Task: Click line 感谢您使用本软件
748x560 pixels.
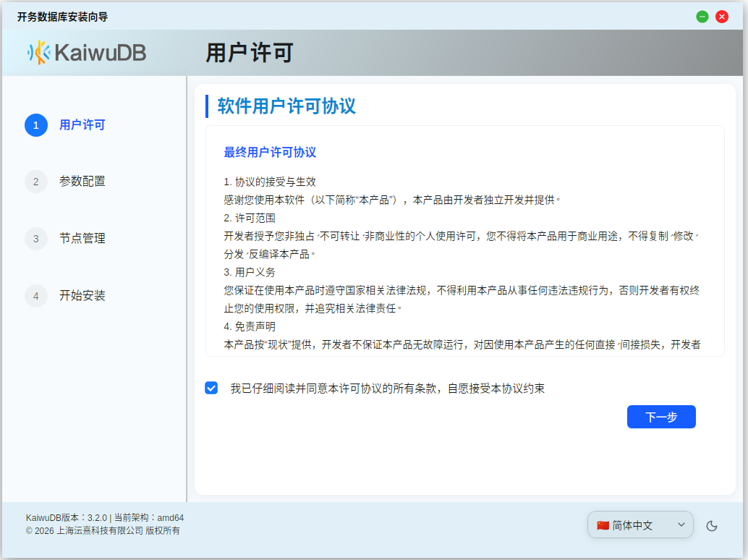Action: click(391, 200)
